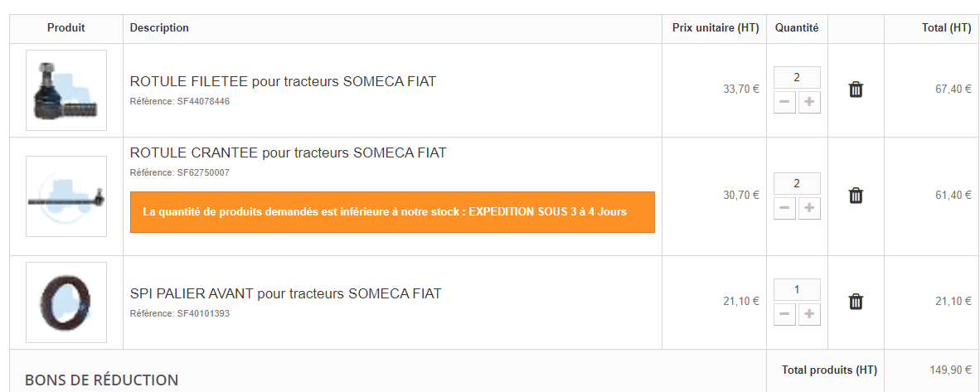Click orange EXPEDITION SOUS 3 à 4 Jours notice

[x=392, y=212]
